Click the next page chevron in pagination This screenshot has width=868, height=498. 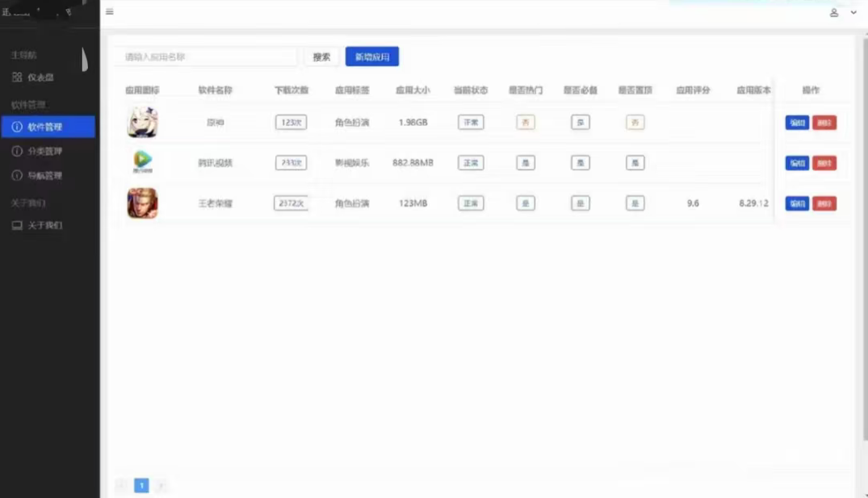(161, 485)
